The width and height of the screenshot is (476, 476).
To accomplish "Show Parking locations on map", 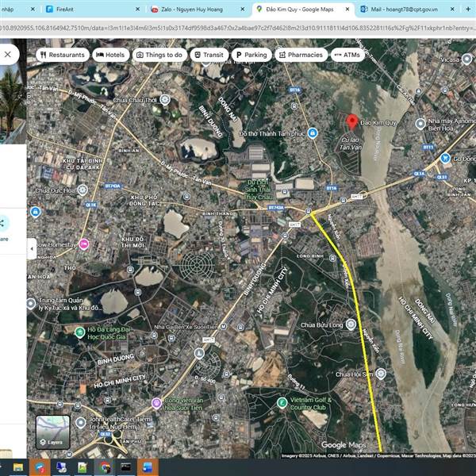I will pyautogui.click(x=251, y=55).
